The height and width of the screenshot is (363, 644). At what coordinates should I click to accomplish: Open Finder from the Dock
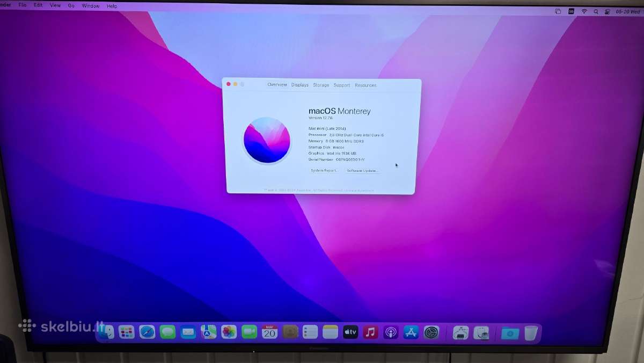coord(106,332)
